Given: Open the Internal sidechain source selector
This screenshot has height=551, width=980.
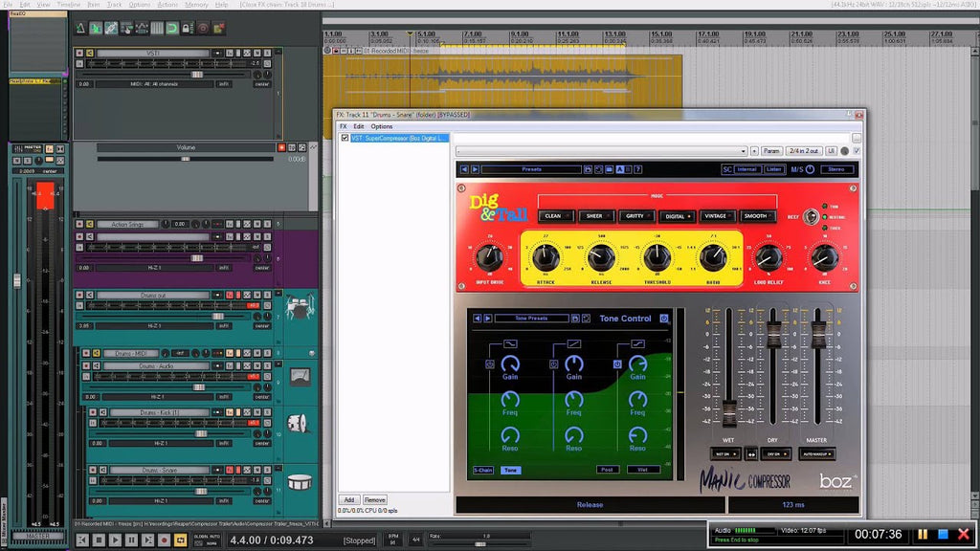Looking at the screenshot, I should (746, 169).
